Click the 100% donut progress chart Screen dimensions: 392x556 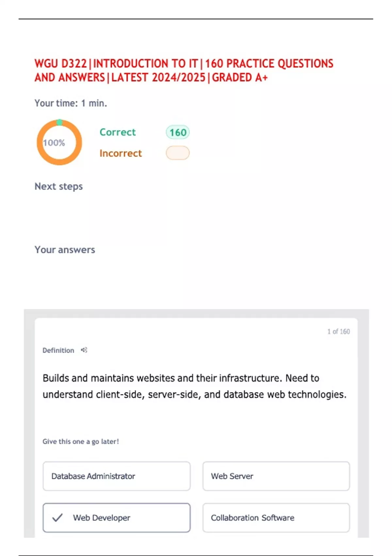pos(59,143)
